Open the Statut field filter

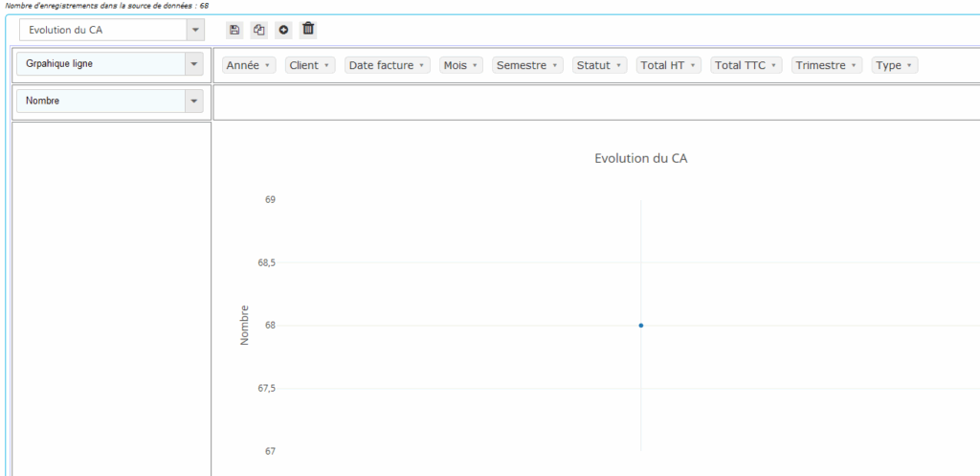(620, 66)
